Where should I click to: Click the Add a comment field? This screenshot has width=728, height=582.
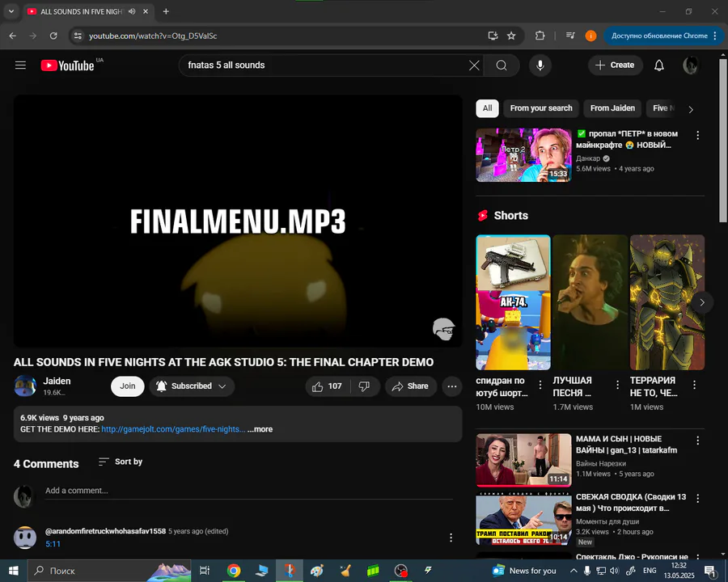249,491
